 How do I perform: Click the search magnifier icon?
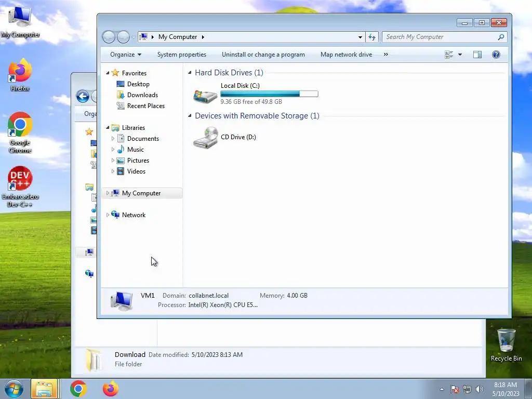point(501,37)
